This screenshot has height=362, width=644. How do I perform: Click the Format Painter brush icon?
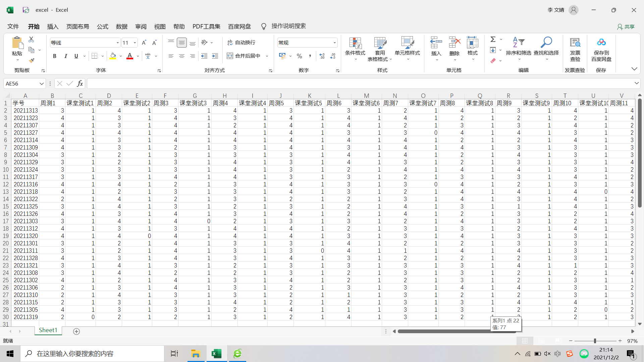coord(32,61)
